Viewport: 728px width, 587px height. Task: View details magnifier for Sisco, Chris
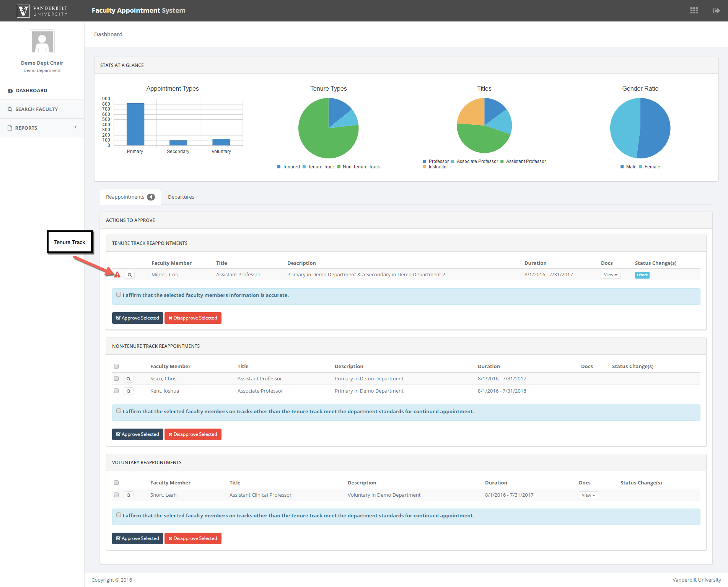(x=129, y=379)
